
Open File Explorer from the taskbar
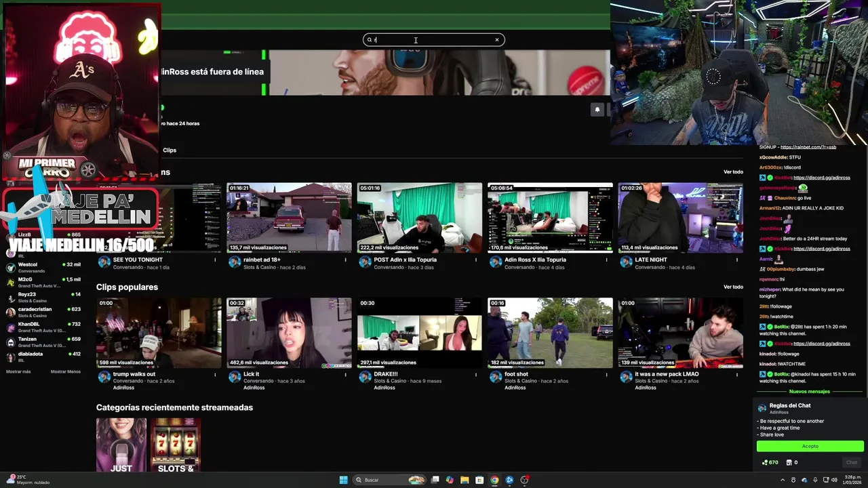pyautogui.click(x=465, y=480)
